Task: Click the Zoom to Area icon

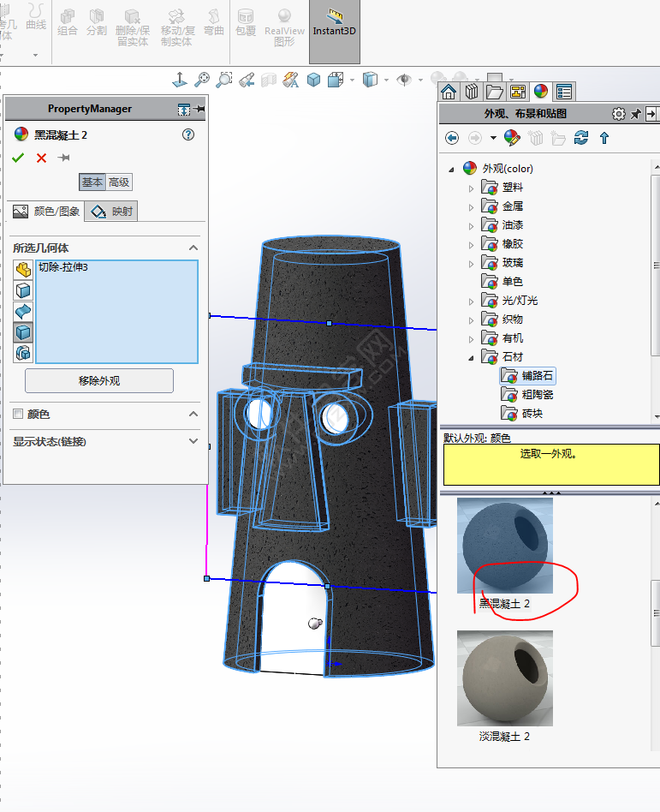Action: (x=224, y=80)
